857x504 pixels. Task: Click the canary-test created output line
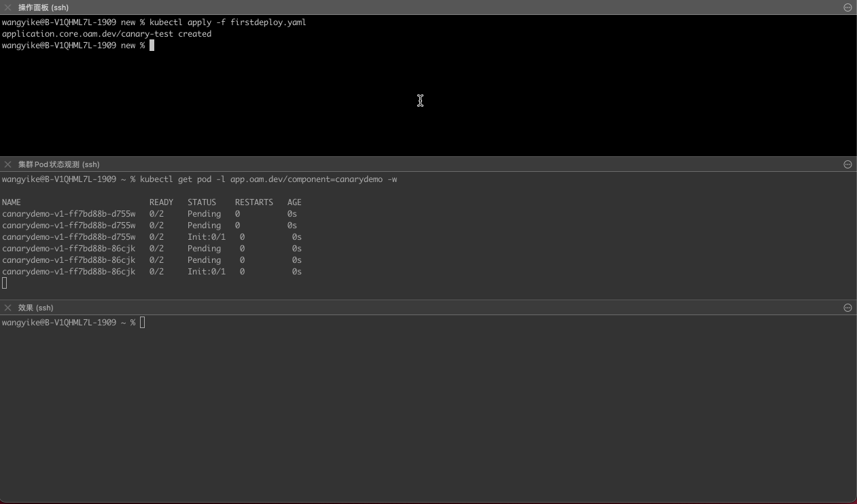[107, 34]
